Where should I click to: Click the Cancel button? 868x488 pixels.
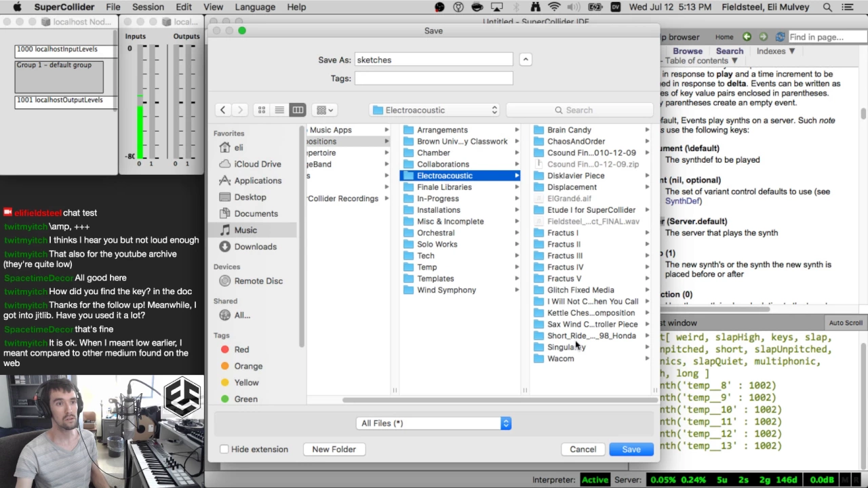point(583,449)
